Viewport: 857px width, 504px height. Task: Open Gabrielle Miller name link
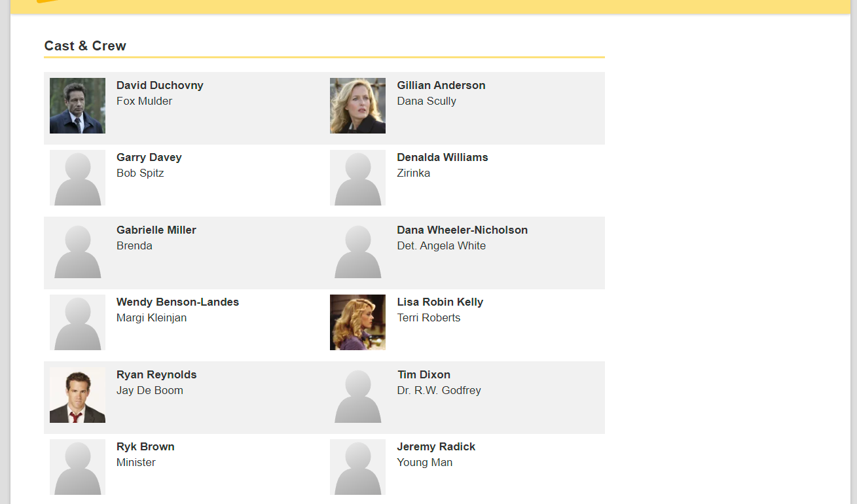coord(156,230)
